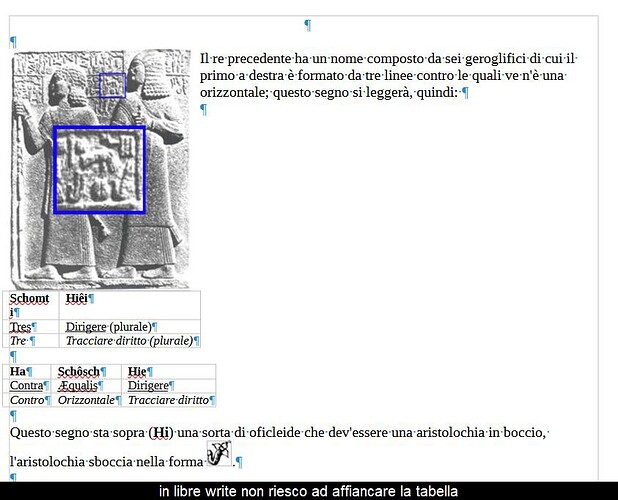Viewport: 618px width, 500px height.
Task: Click the 'Dirigere' cell in second table
Action: (169, 385)
